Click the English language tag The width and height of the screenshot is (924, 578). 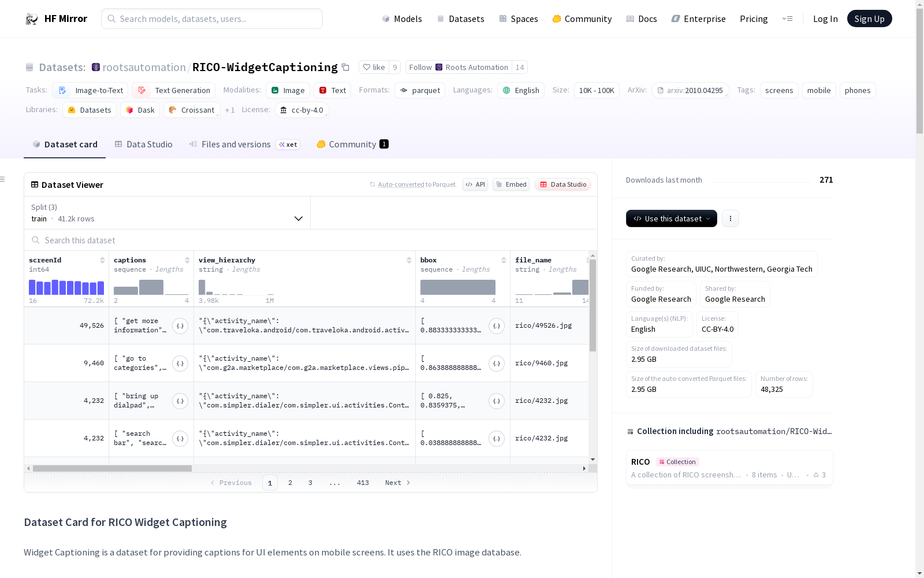(521, 90)
